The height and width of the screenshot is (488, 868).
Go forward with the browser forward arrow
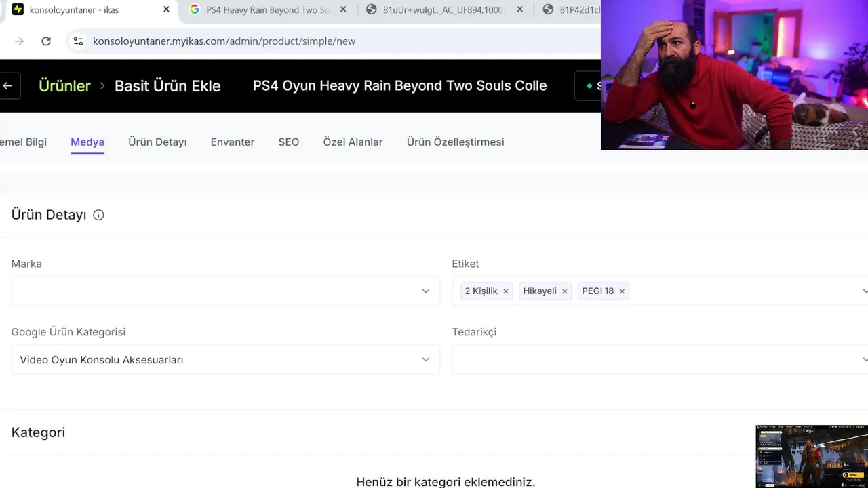(x=19, y=41)
